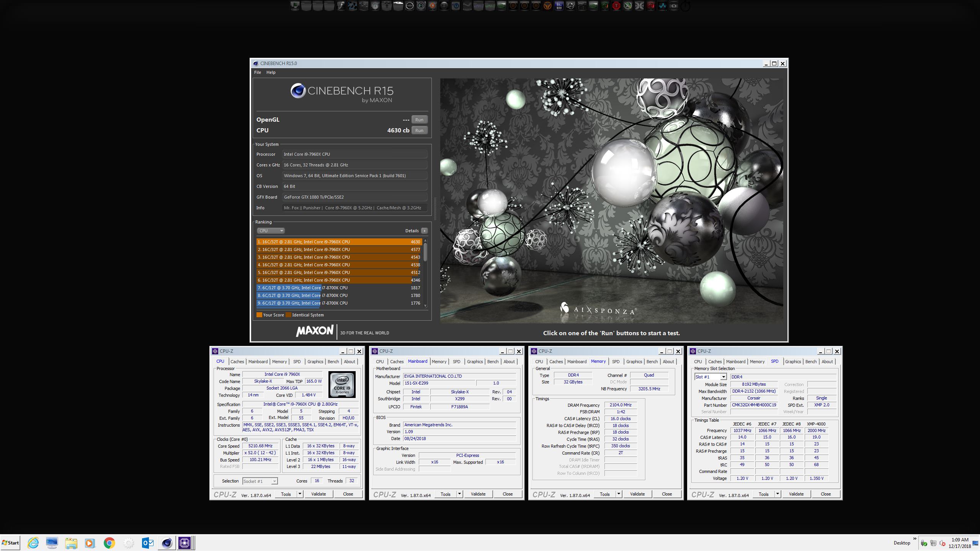Select ranking row 6 scoring 4346
Image resolution: width=980 pixels, height=551 pixels.
(339, 280)
